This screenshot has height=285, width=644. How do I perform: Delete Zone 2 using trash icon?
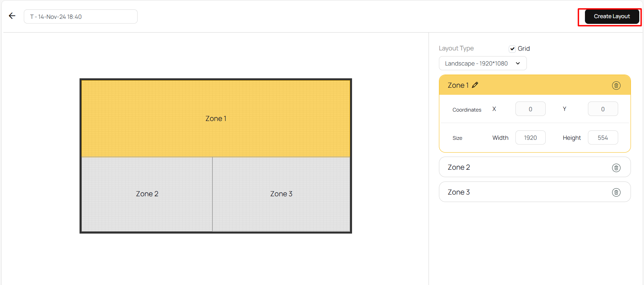click(616, 168)
